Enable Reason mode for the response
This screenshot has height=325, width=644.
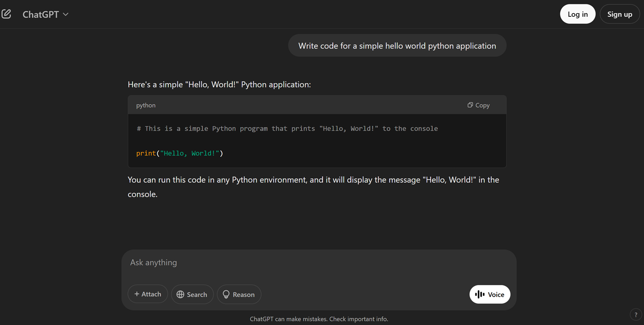click(239, 294)
